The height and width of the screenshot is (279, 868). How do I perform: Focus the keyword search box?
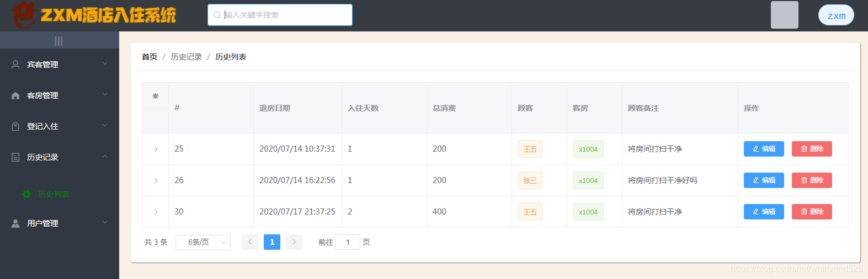280,15
